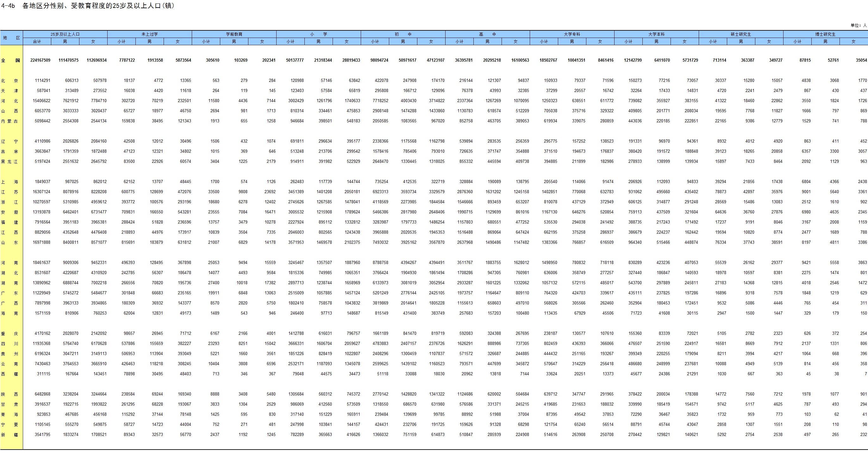868x460 pixels.
Task: Click the 新疆 row label
Action: tap(9, 435)
